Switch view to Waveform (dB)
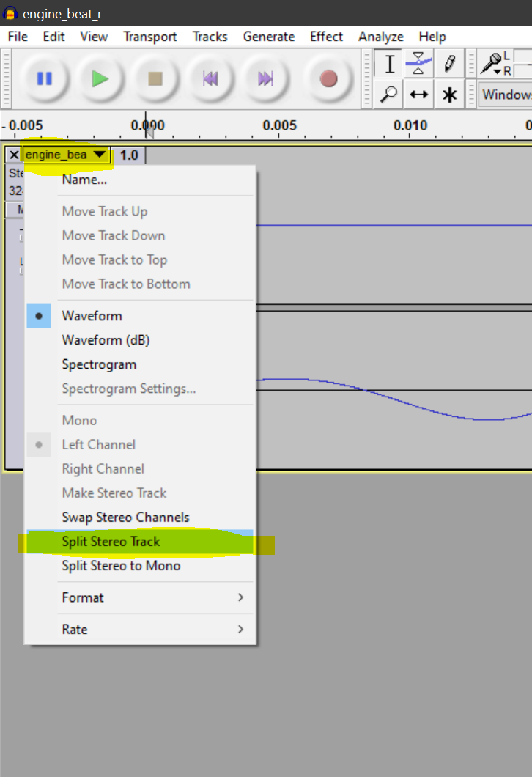532x777 pixels. point(140,340)
